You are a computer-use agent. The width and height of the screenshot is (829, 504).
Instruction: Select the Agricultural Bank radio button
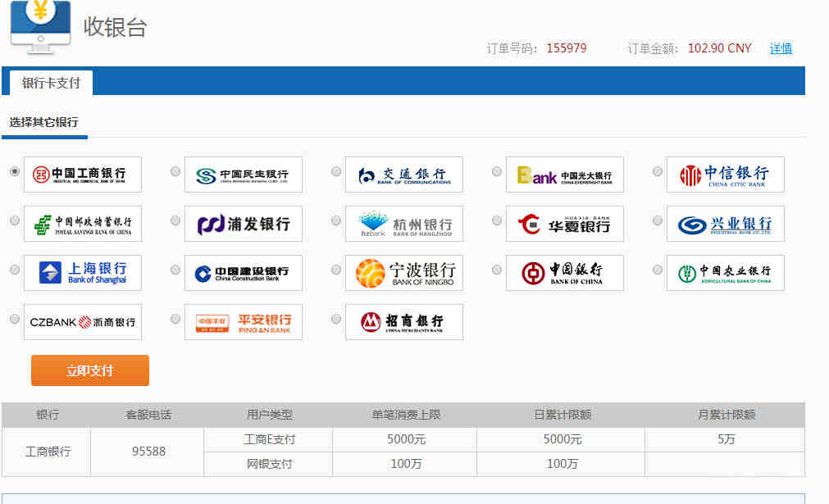[x=658, y=270]
